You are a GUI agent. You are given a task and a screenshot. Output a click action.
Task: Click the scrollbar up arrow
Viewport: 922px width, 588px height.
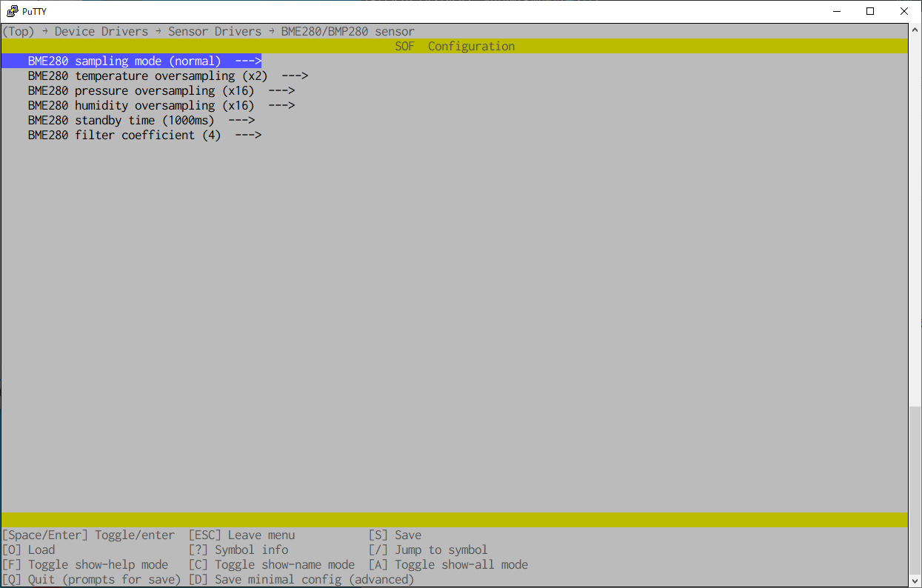915,30
